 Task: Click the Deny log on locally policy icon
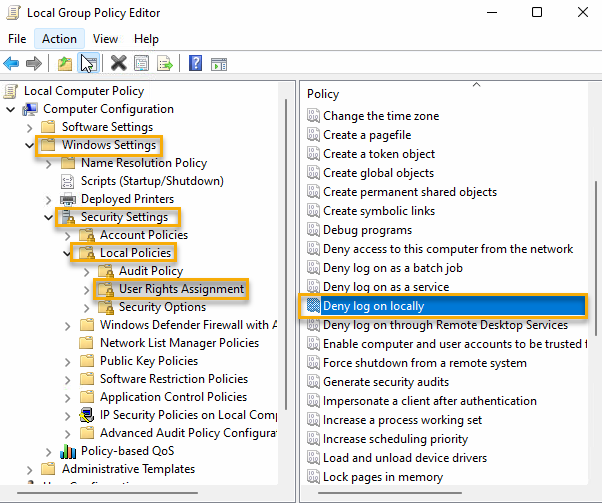313,306
